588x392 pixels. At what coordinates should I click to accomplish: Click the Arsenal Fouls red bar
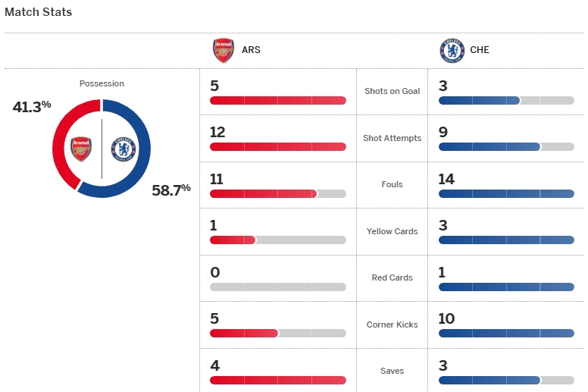263,193
